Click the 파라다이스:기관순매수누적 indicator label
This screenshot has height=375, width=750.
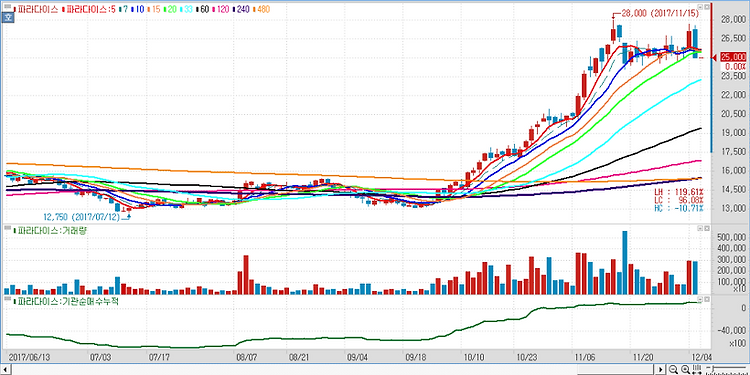click(x=66, y=301)
